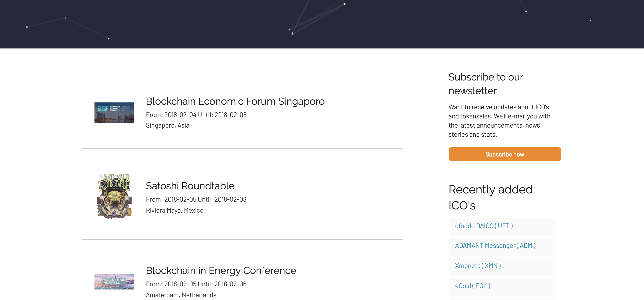Screen dimensions: 644x300
Task: Open the Blockchain Economic Forum banner image
Action: tap(114, 112)
